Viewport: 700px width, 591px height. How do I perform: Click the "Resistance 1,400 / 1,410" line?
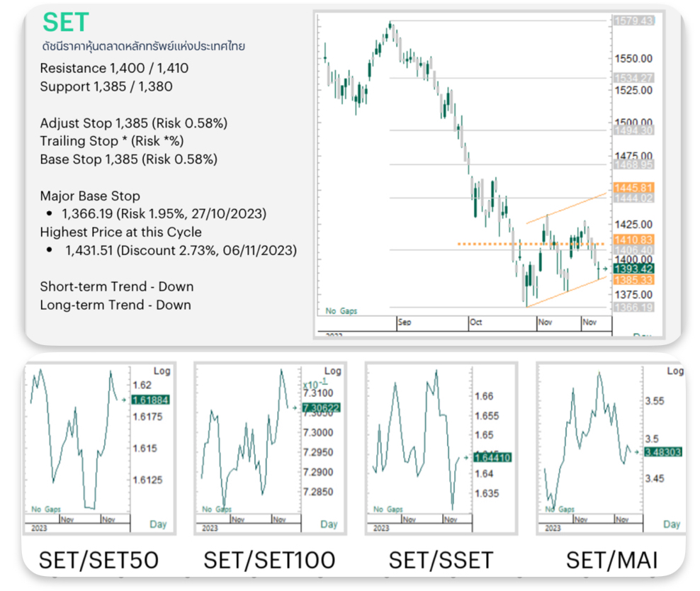(x=114, y=68)
